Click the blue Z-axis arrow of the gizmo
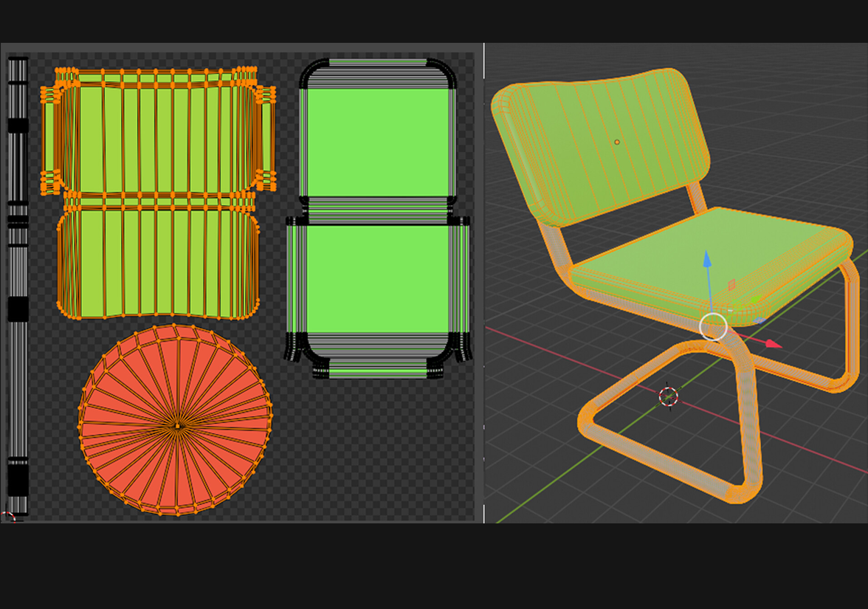Screen dimensions: 868x609 [x=707, y=260]
